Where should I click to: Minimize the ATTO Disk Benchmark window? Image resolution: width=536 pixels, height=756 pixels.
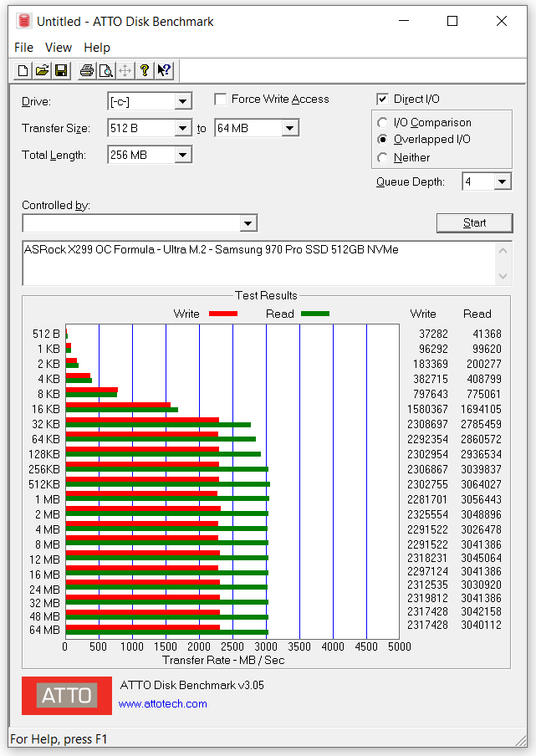click(x=404, y=21)
